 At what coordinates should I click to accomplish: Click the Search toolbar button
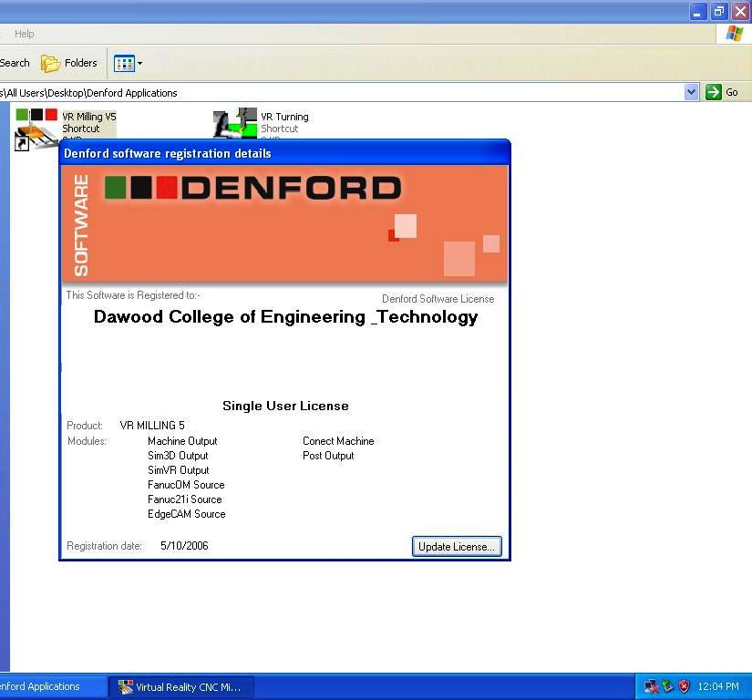tap(15, 63)
